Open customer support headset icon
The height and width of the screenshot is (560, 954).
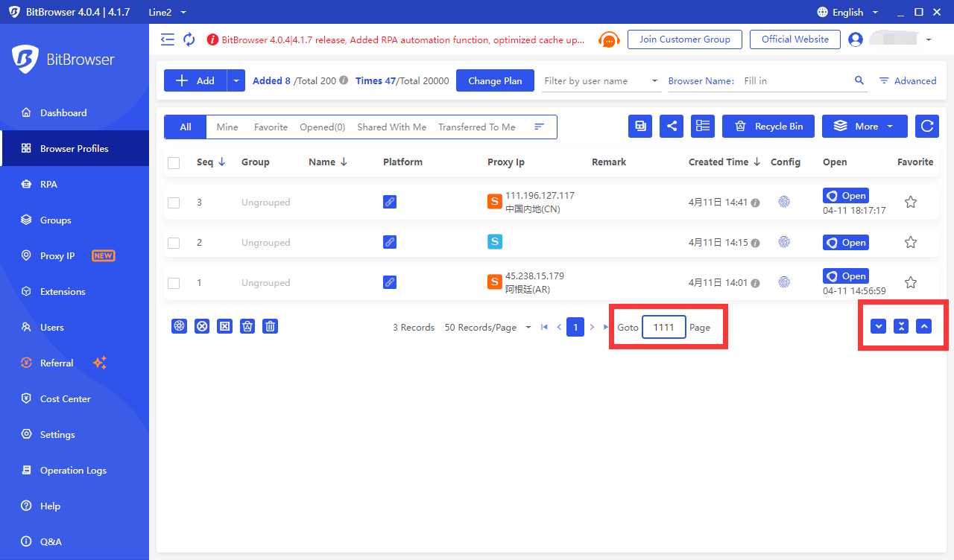(610, 39)
